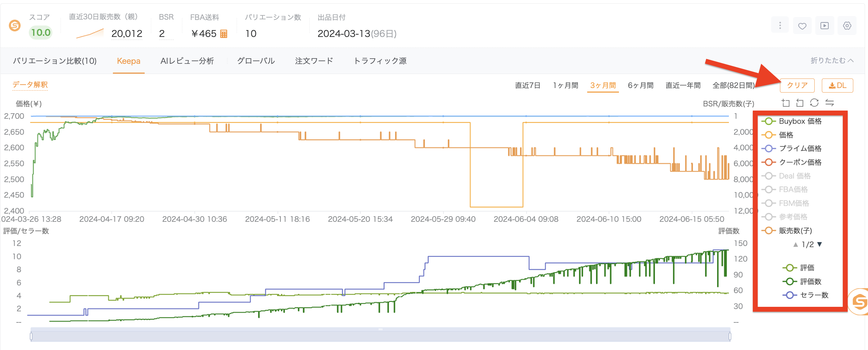Screen dimensions: 868x350
Task: Open settings gear icon
Action: click(x=847, y=26)
